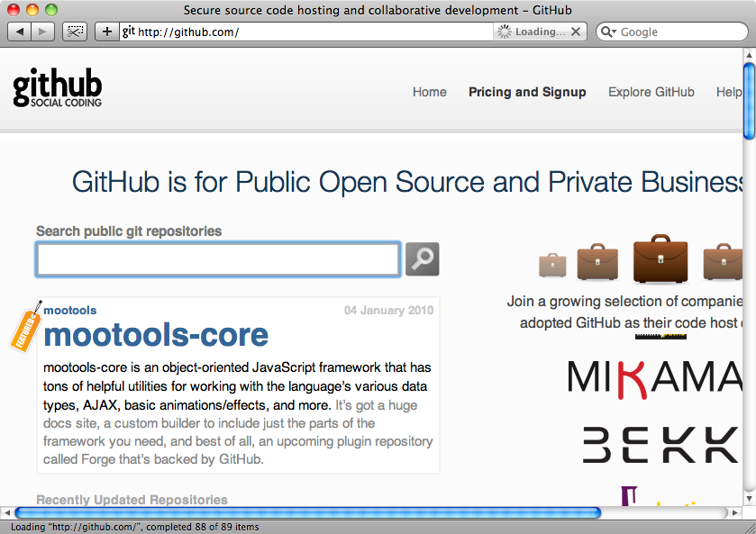Open the Help navigation link
The height and width of the screenshot is (534, 756).
pos(729,92)
